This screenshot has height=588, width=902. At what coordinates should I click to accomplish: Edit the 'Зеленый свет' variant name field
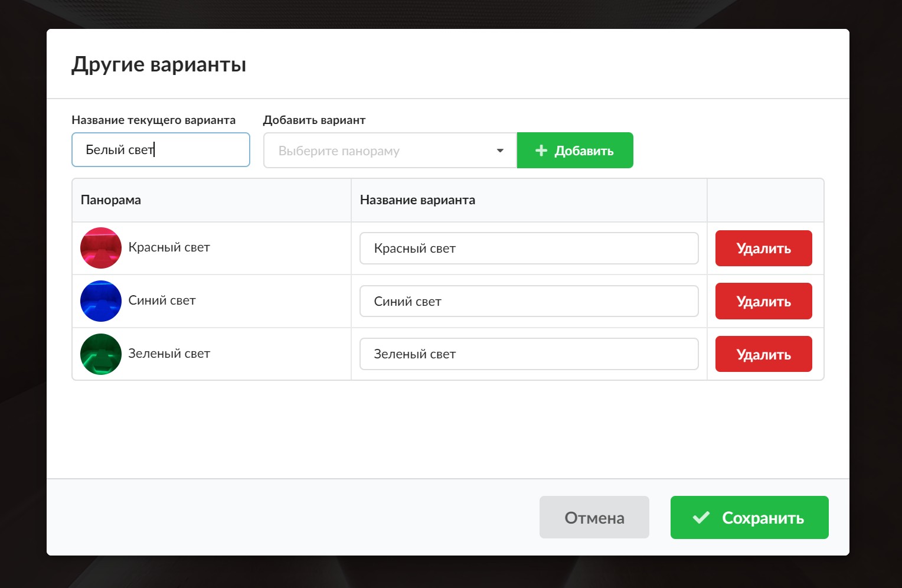529,354
